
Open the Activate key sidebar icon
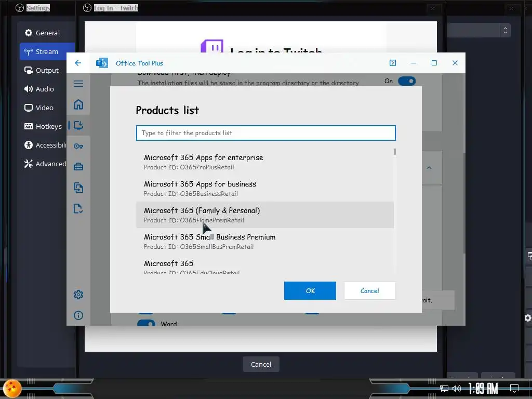(x=78, y=146)
